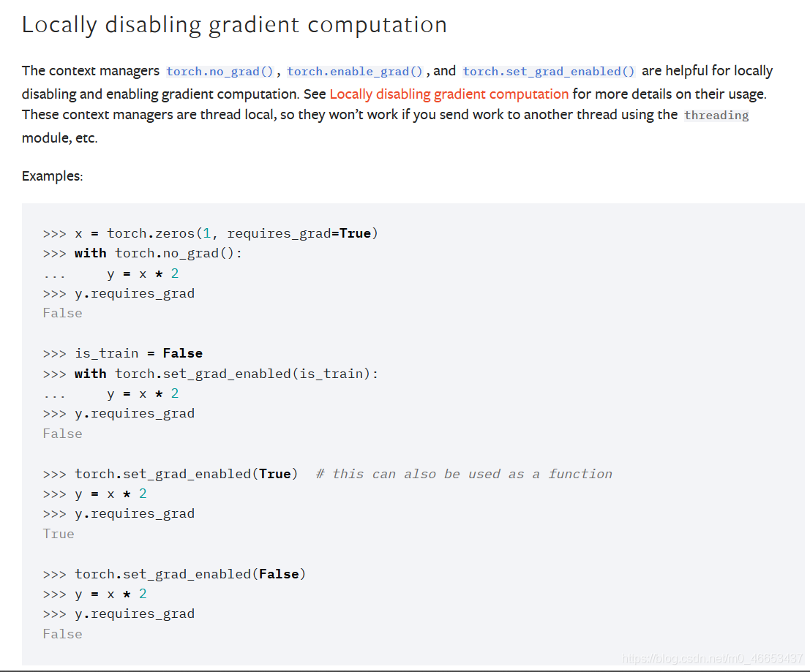
Task: Click the False output under the no_grad example
Action: tap(62, 313)
